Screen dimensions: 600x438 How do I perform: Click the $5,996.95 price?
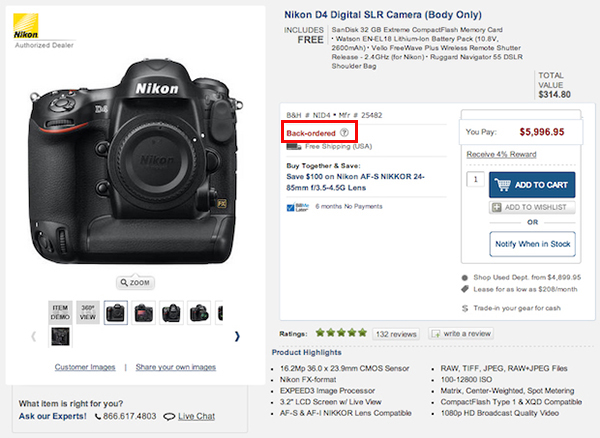(542, 132)
